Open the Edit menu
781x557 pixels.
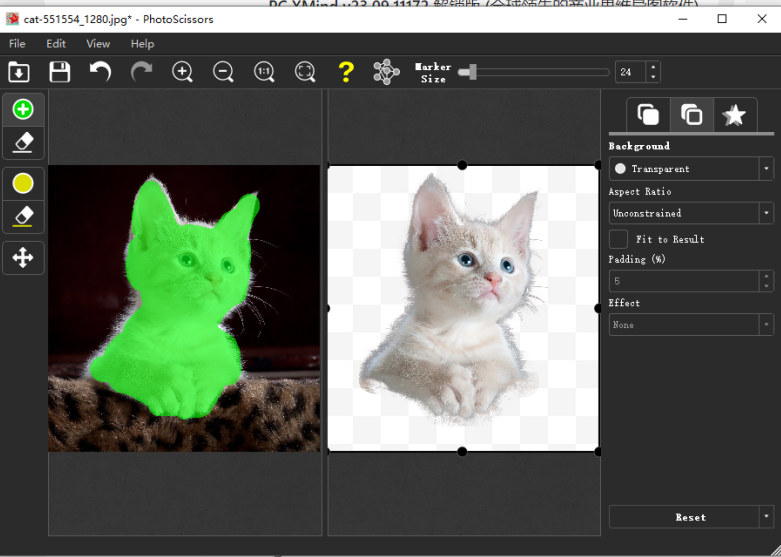(56, 44)
